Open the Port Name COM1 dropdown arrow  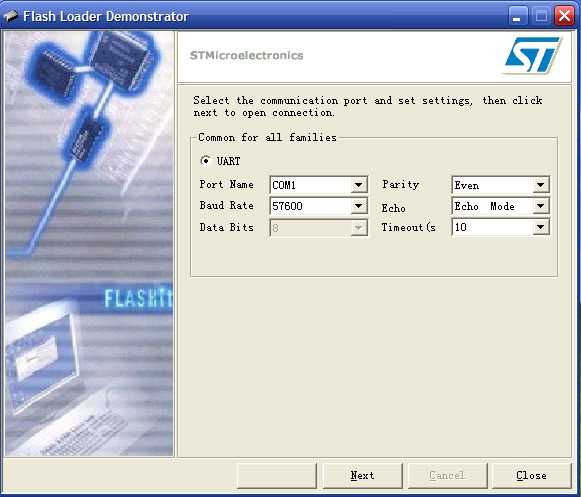pos(358,185)
